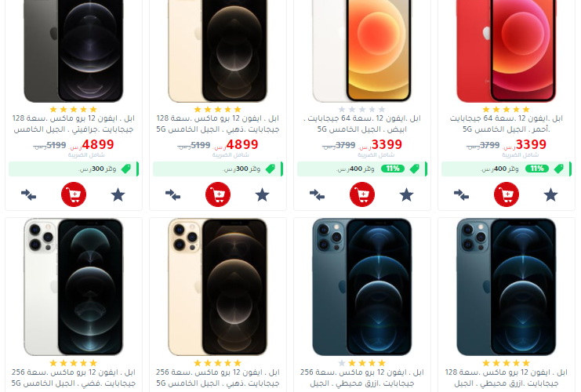Compare the gold iPhone 12 Pro Max 128GB
The width and height of the screenshot is (581, 392).
[x=173, y=194]
